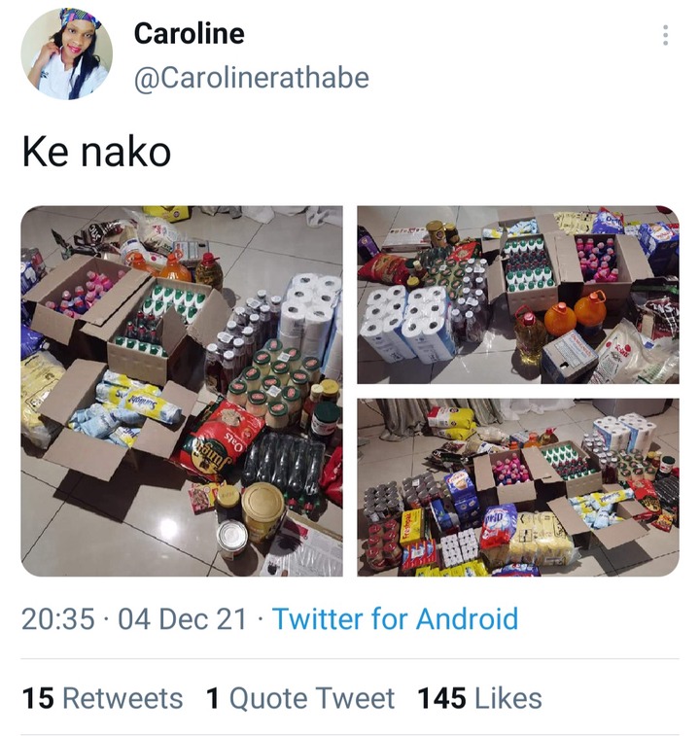This screenshot has height=736, width=700.
Task: View the 1 Quote Tweet list
Action: (x=300, y=698)
